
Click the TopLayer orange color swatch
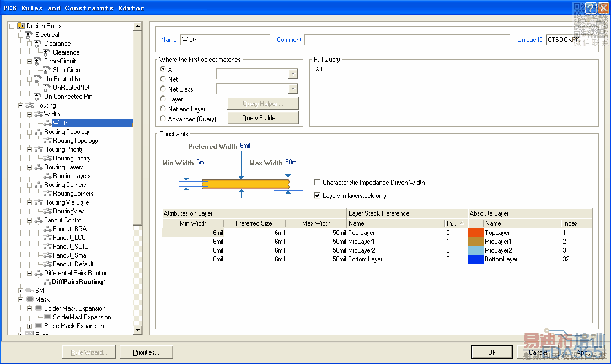click(475, 233)
